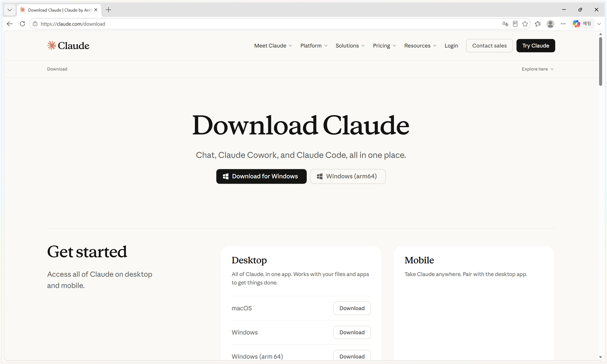The height and width of the screenshot is (364, 607).
Task: Open a new browser tab
Action: tap(108, 10)
